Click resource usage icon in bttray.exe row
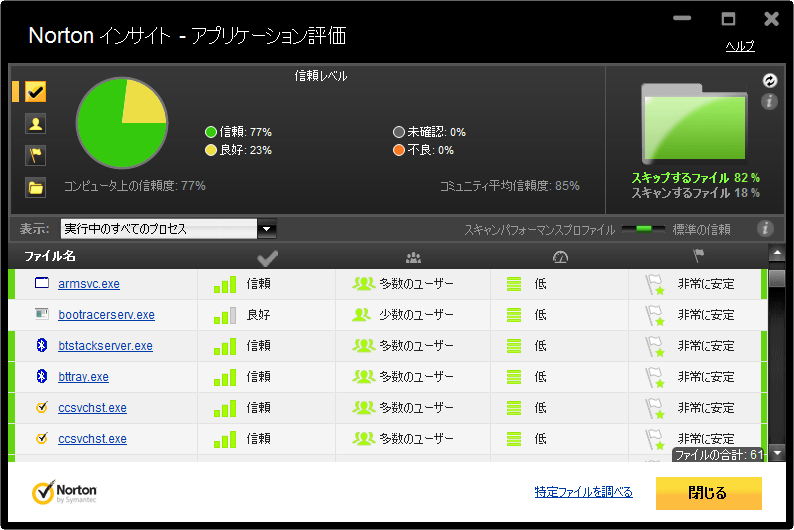The width and height of the screenshot is (794, 530). tap(513, 377)
